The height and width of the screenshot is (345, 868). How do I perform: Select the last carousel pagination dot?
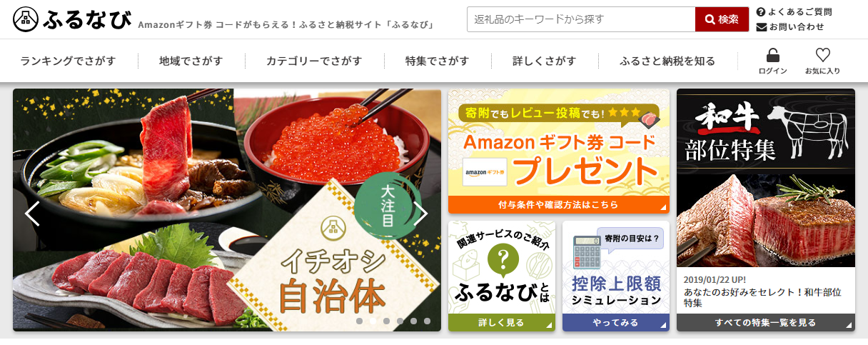point(427,321)
